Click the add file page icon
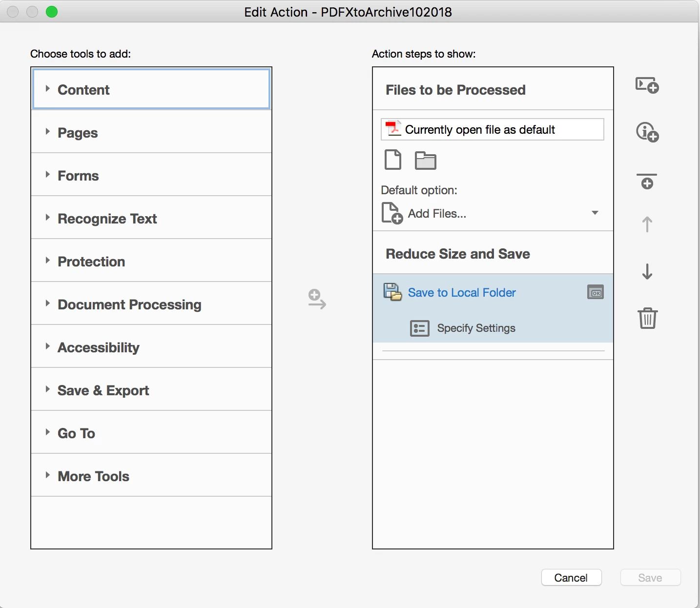The image size is (700, 608). [x=393, y=160]
